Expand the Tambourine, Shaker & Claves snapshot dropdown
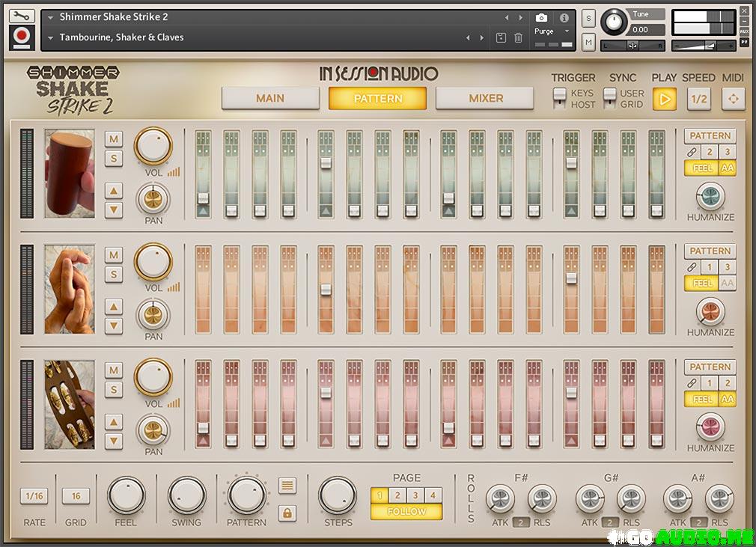Image resolution: width=756 pixels, height=547 pixels. [50, 37]
